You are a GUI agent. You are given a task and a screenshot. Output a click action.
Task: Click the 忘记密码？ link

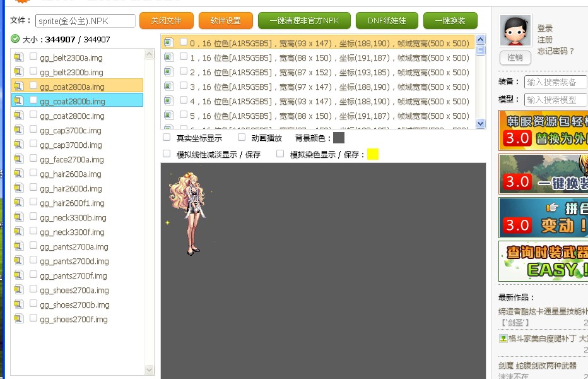556,51
